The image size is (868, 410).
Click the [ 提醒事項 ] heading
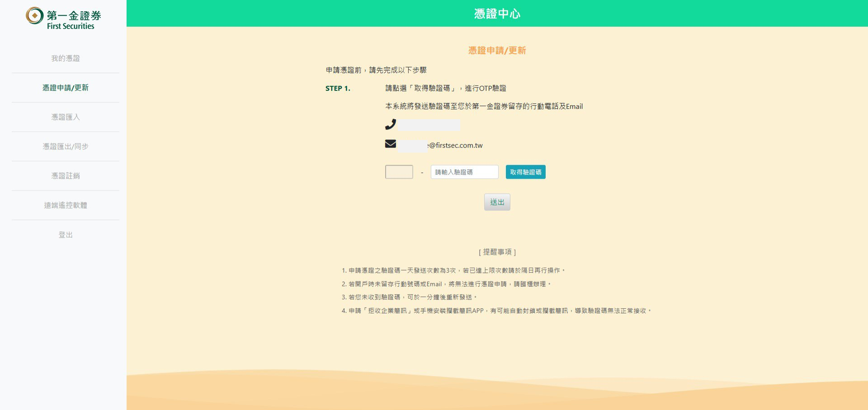497,252
